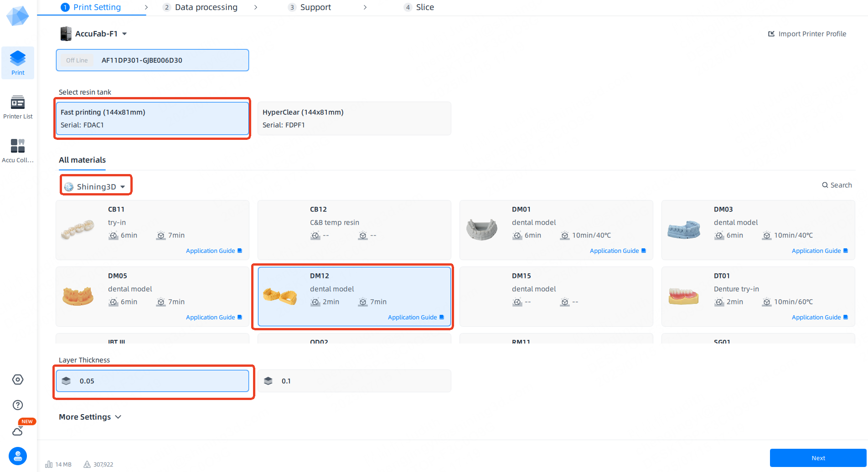Select the DM12 dental model material
Viewport: 868px width, 472px height.
(354, 297)
